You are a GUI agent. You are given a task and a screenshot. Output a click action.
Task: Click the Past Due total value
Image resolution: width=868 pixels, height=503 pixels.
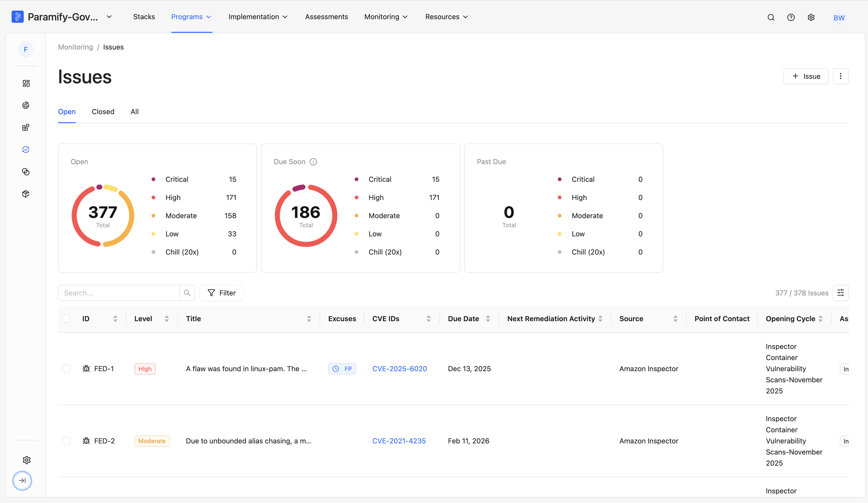509,212
